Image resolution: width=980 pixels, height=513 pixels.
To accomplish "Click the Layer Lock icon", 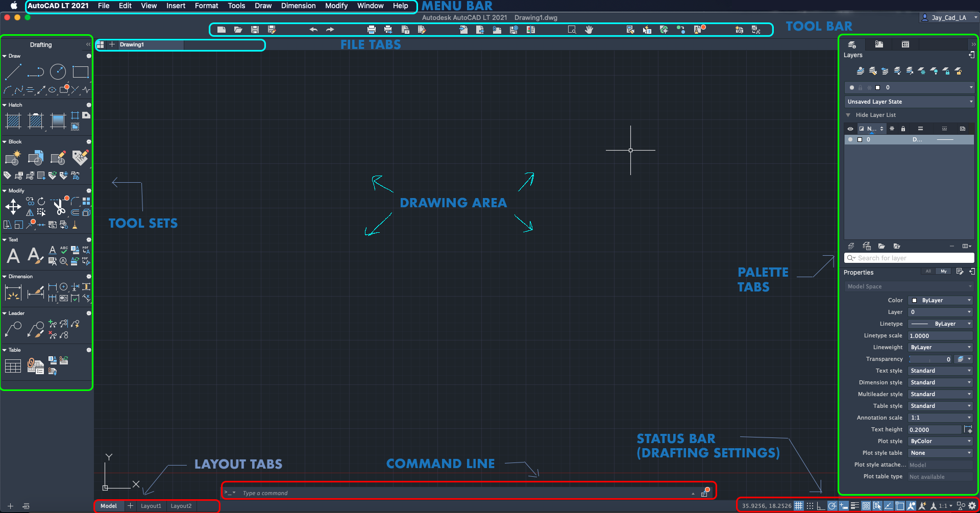I will tap(946, 71).
